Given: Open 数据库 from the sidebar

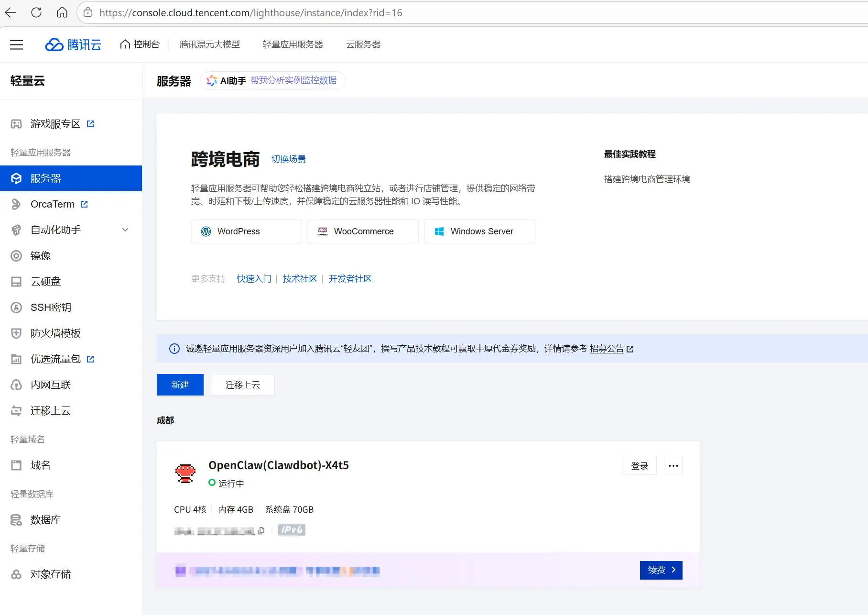Looking at the screenshot, I should coord(45,520).
